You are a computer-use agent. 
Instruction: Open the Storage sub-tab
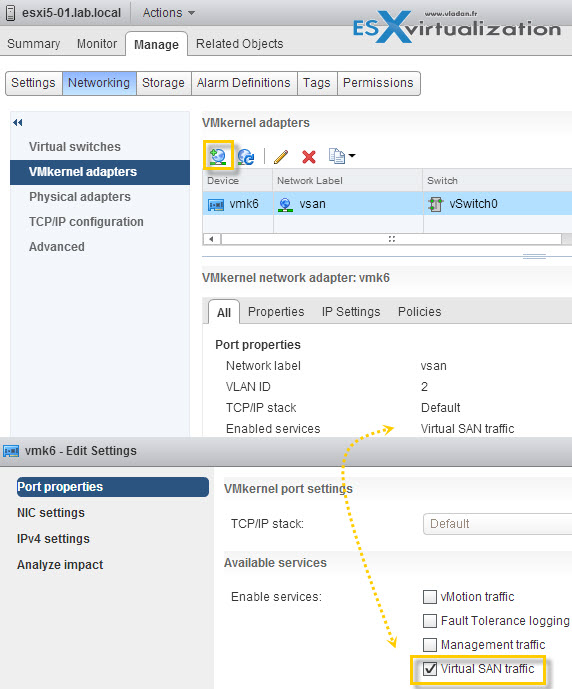point(163,83)
